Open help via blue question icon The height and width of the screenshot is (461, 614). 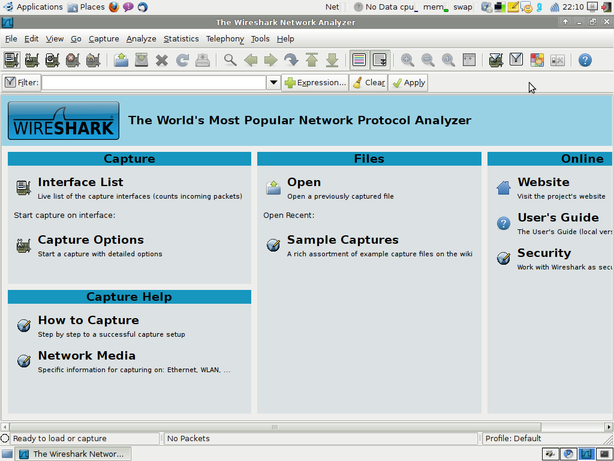point(585,60)
